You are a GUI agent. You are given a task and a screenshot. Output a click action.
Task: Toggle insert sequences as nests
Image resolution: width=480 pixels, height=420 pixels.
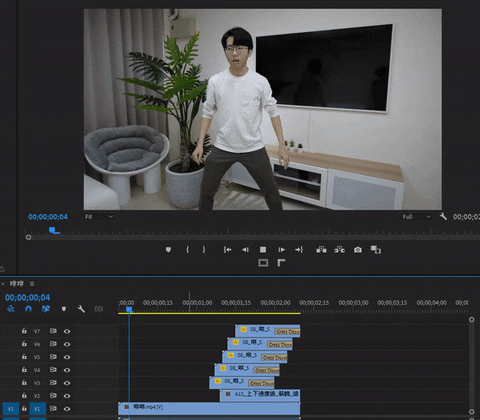pyautogui.click(x=11, y=309)
